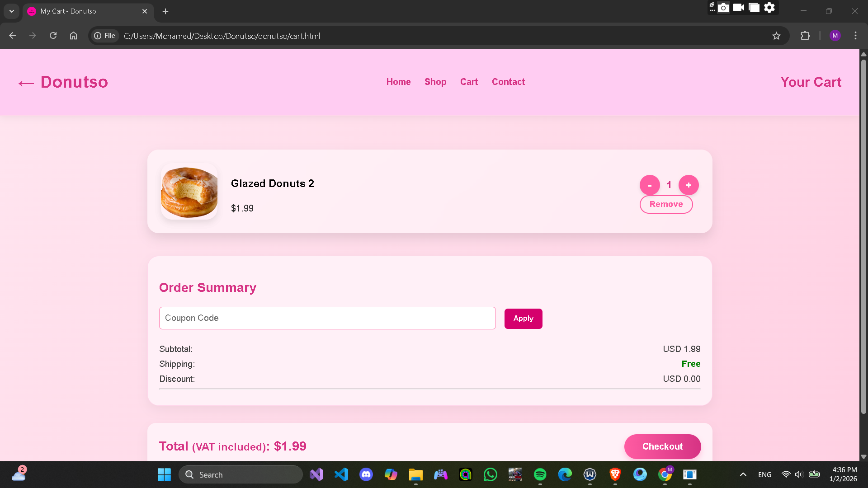Screen dimensions: 868x488
Task: Click the browser profile avatar M
Action: click(835, 36)
